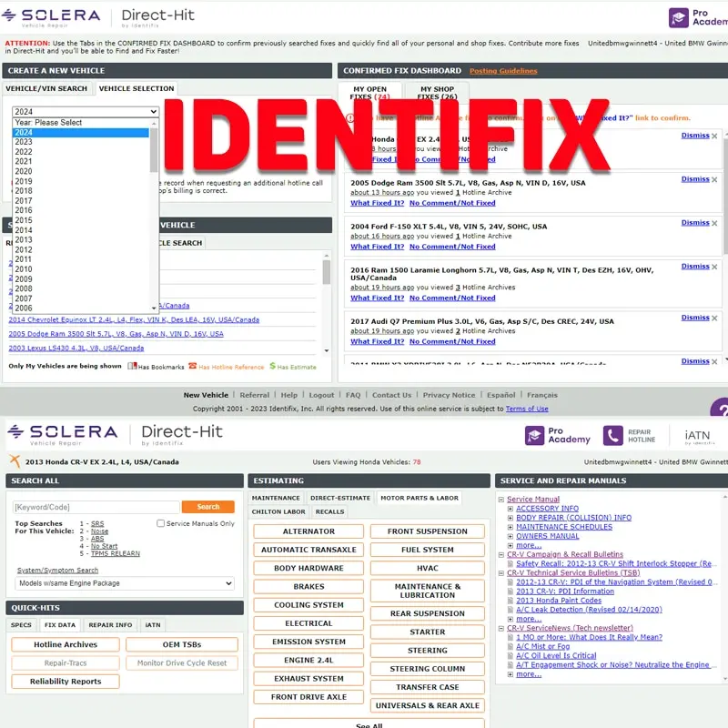
Task: Click orange vehicle icon beside 2013 Honda CR-V
Action: coord(15,461)
